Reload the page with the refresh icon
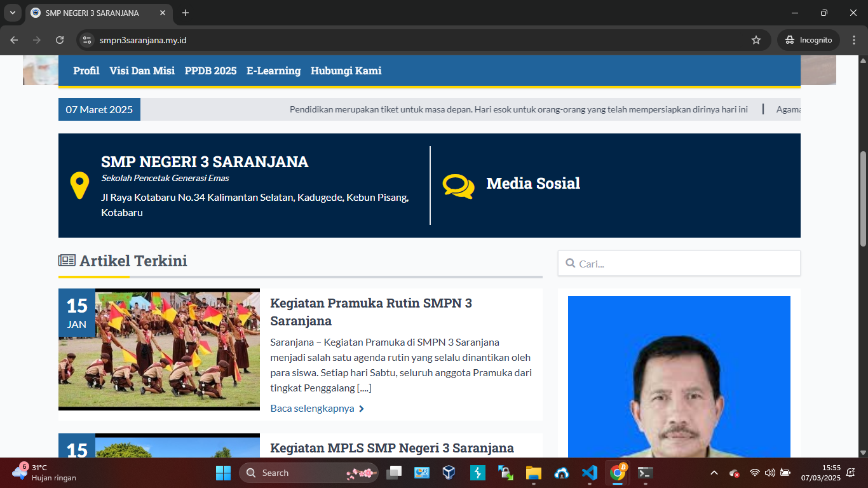Screen dimensions: 868x488 (x=60, y=40)
